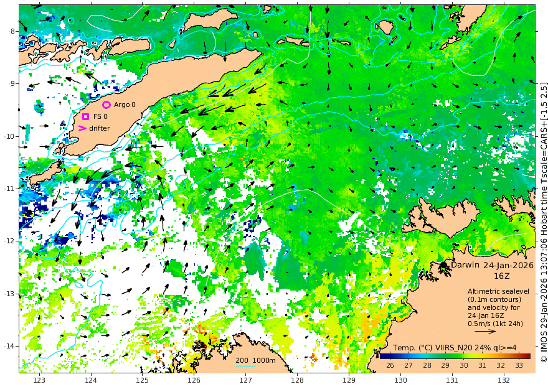548x392 pixels.
Task: Click longitude axis label '132'
Action: pos(504,380)
